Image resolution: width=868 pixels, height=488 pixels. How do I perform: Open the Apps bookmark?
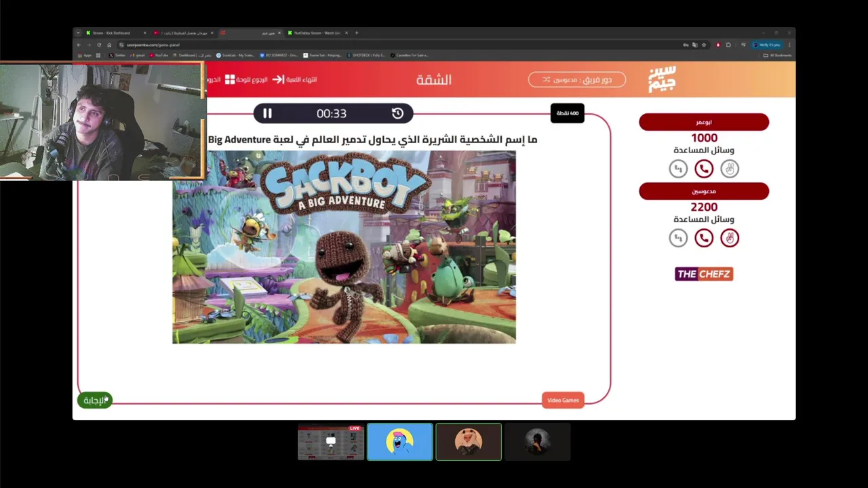[85, 56]
